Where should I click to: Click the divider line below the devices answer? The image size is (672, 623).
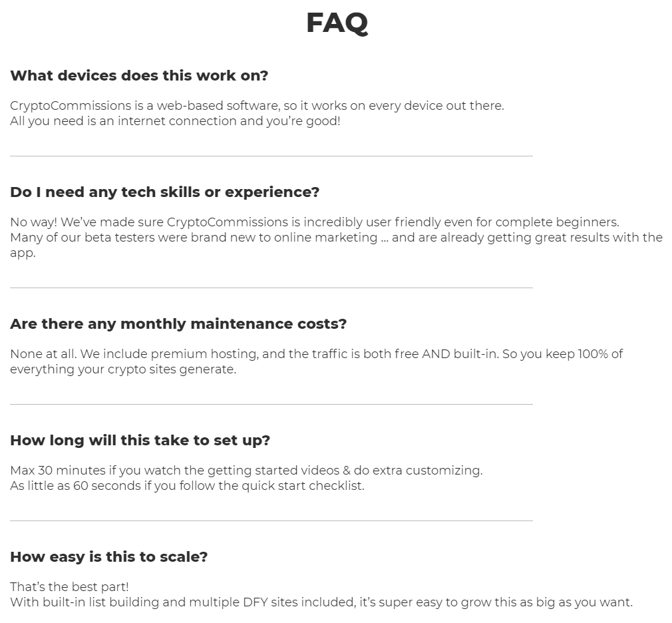[x=271, y=156]
